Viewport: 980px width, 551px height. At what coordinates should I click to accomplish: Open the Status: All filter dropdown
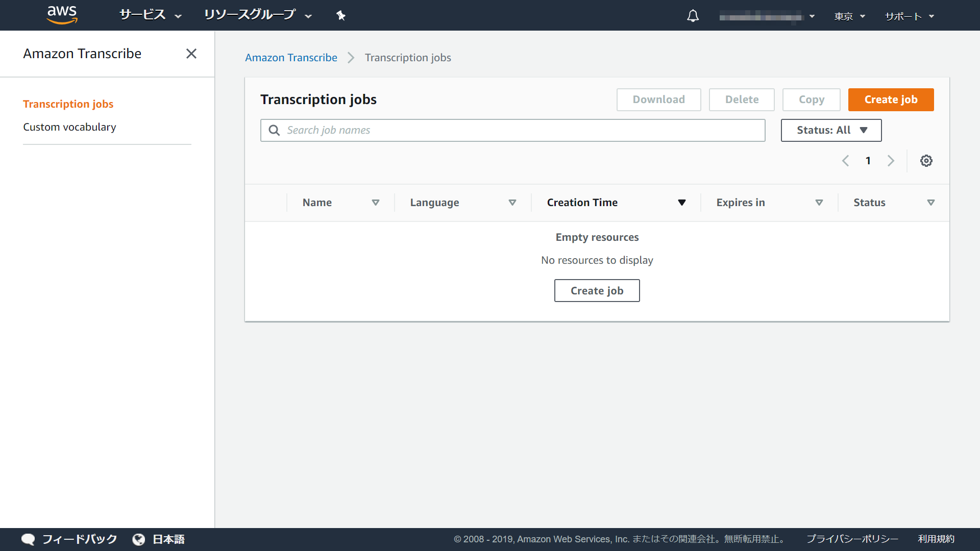click(x=831, y=130)
